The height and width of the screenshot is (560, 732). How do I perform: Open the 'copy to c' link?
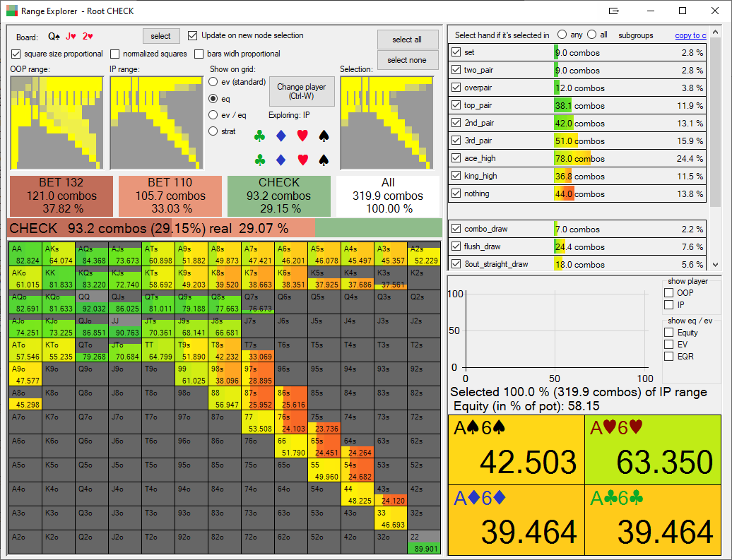click(x=690, y=35)
